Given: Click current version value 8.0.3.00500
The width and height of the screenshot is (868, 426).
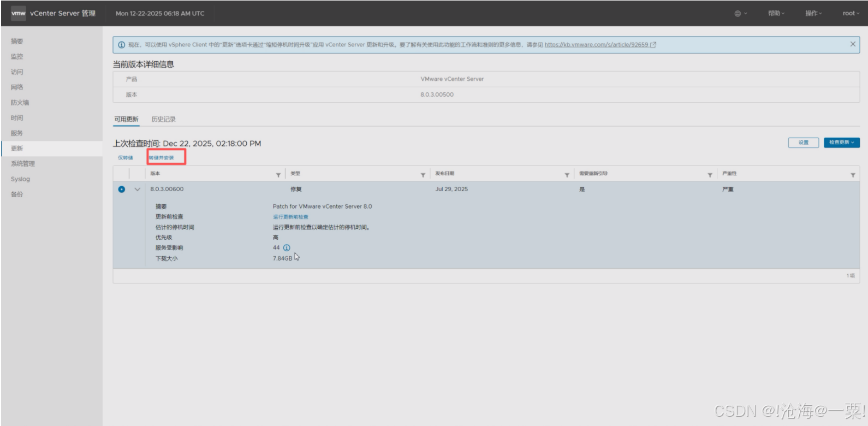Looking at the screenshot, I should pyautogui.click(x=437, y=94).
